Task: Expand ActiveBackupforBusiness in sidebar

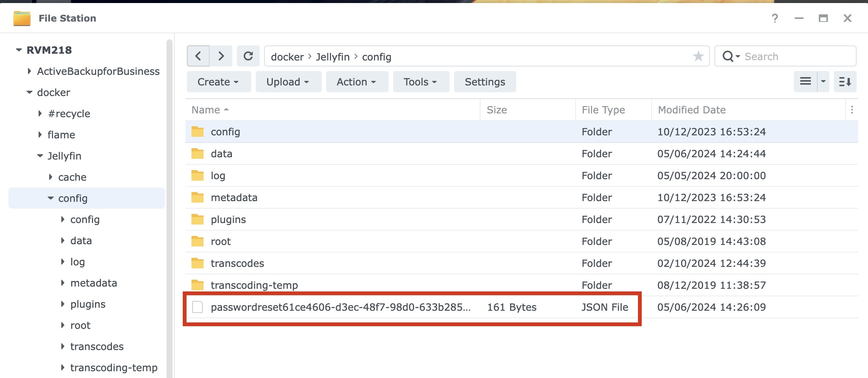Action: click(30, 71)
